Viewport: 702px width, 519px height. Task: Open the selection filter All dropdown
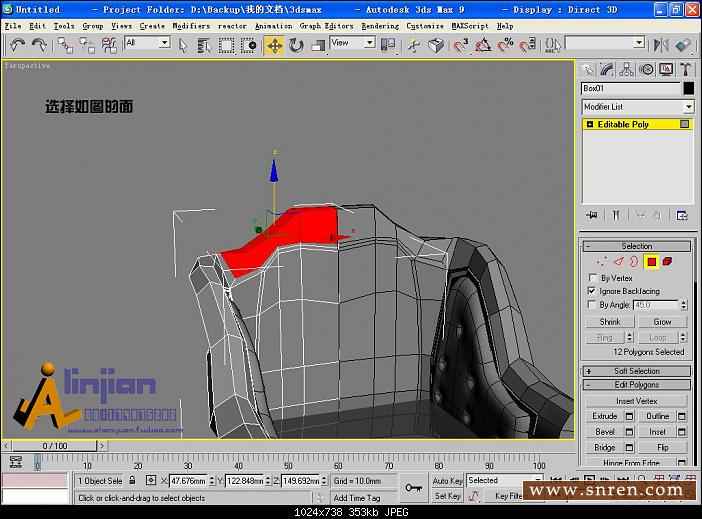pos(165,43)
